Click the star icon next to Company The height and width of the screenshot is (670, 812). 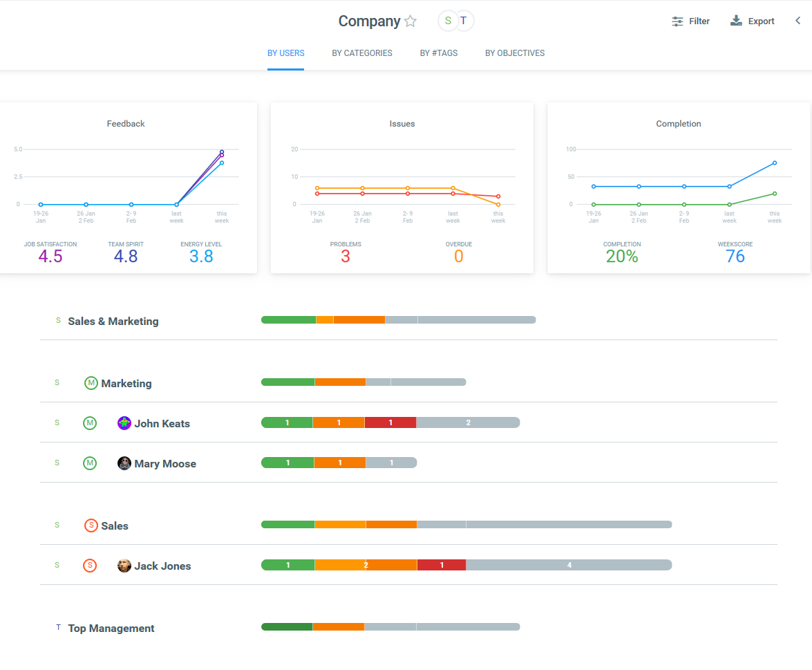(x=410, y=21)
